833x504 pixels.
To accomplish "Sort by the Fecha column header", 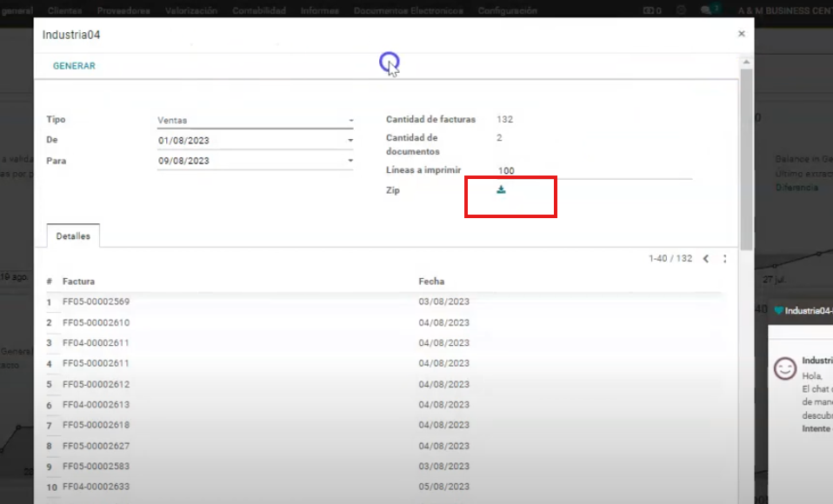I will pyautogui.click(x=431, y=282).
